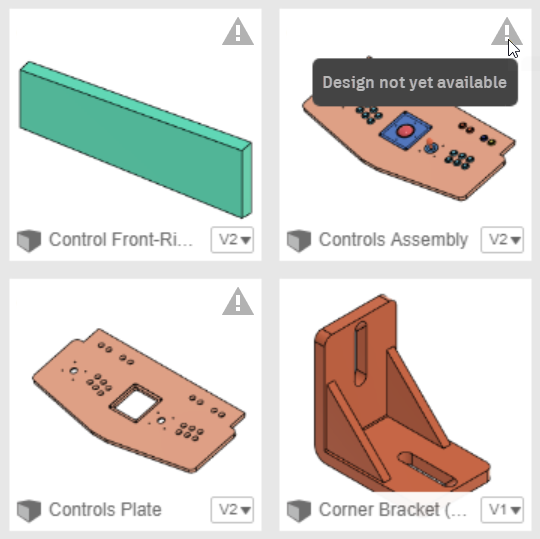Click the Controls Assembly file name
This screenshot has width=540, height=539.
[393, 240]
